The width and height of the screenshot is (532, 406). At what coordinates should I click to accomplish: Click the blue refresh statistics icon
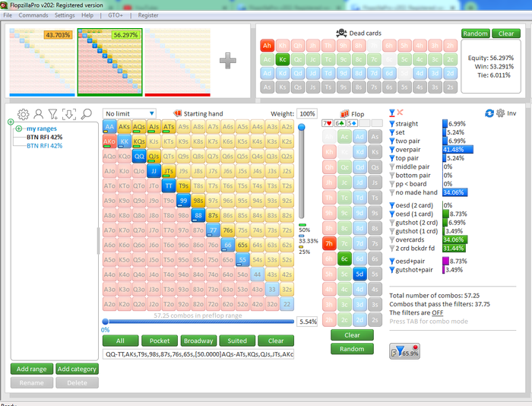click(x=489, y=113)
